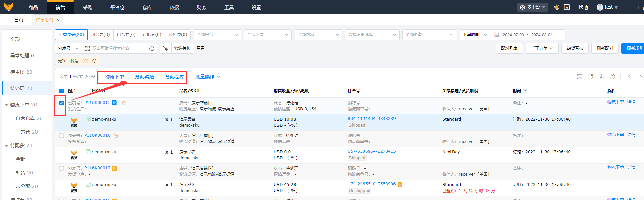The height and width of the screenshot is (200, 644).
Task: Open the filter funnel icon
Action: click(x=166, y=48)
